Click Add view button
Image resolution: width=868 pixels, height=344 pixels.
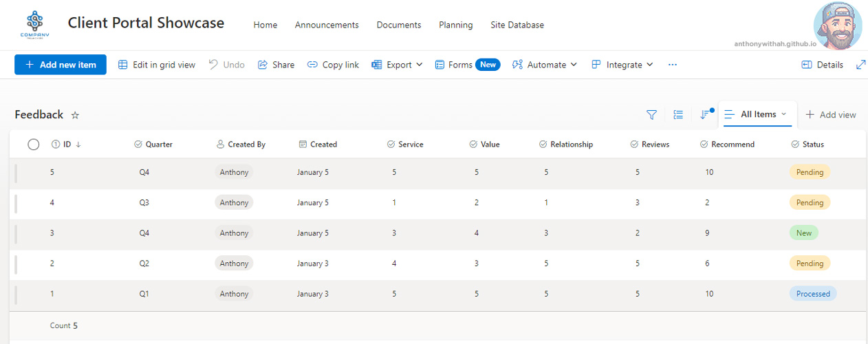click(831, 115)
